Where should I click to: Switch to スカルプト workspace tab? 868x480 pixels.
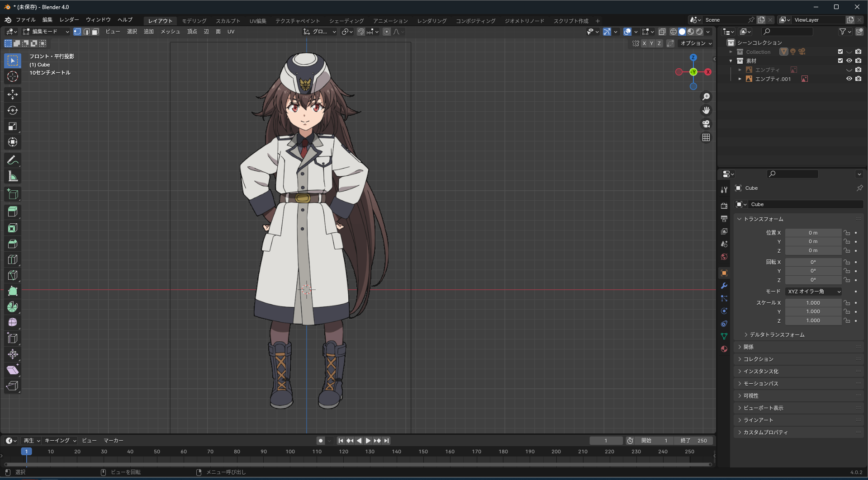(x=228, y=21)
